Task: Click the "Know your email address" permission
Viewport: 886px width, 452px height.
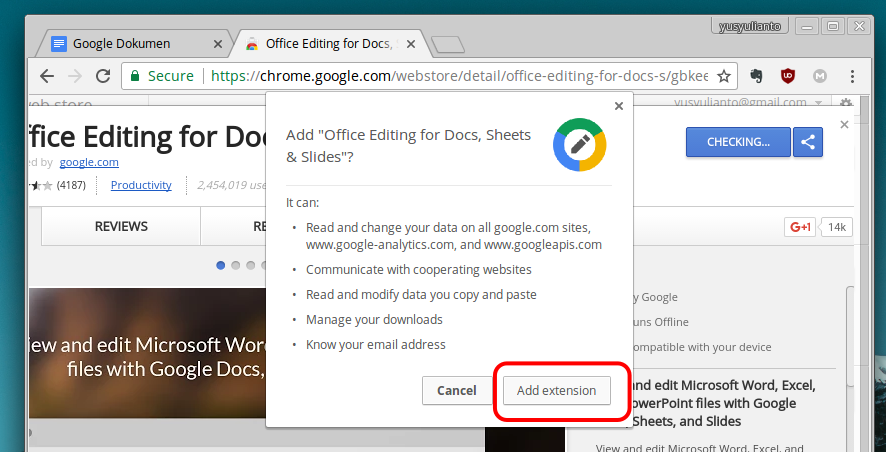Action: point(376,345)
